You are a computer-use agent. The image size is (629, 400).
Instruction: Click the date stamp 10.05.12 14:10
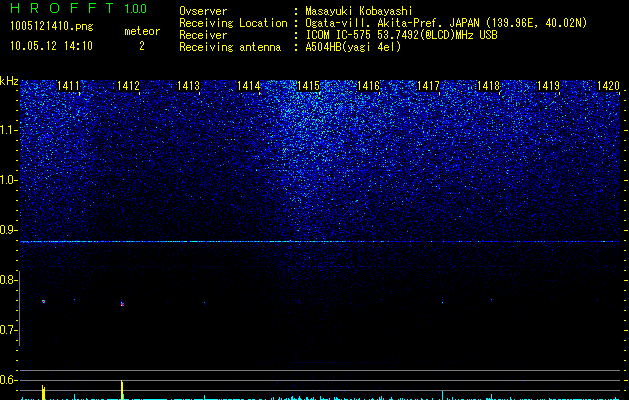click(51, 46)
